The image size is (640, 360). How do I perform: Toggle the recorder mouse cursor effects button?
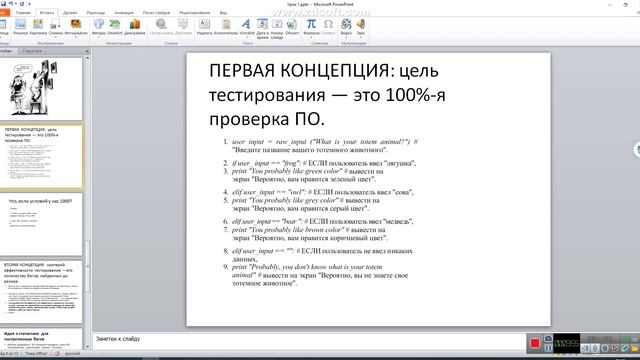615,348
